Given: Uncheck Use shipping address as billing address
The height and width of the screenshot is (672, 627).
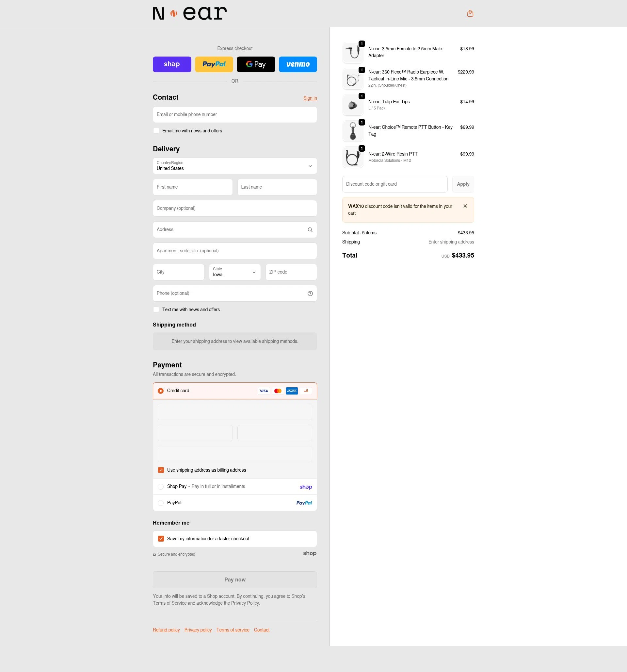Looking at the screenshot, I should [x=161, y=470].
